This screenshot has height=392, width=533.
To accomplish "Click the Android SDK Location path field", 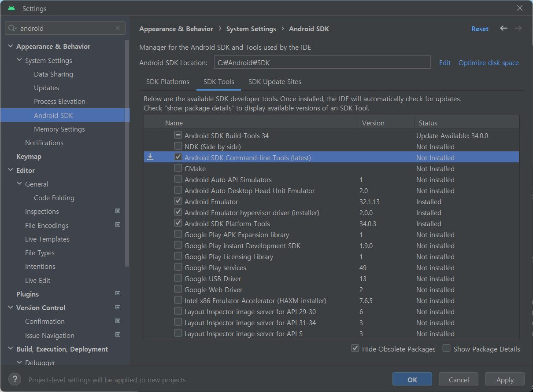I will click(322, 62).
